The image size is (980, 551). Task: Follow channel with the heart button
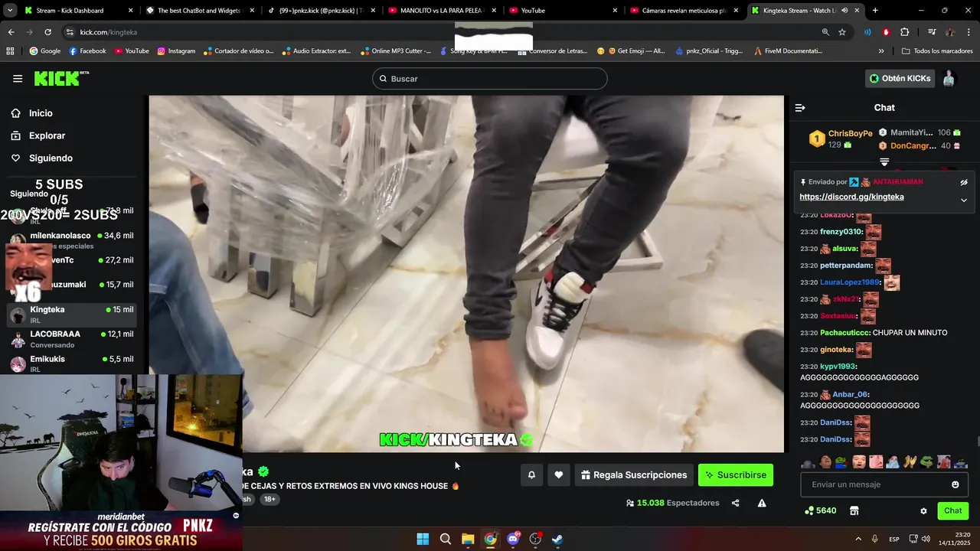coord(559,475)
